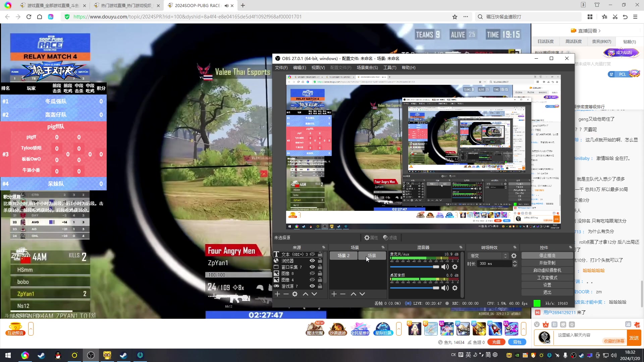The width and height of the screenshot is (644, 362).
Task: Click 开始录制 to start recording
Action: 547,263
